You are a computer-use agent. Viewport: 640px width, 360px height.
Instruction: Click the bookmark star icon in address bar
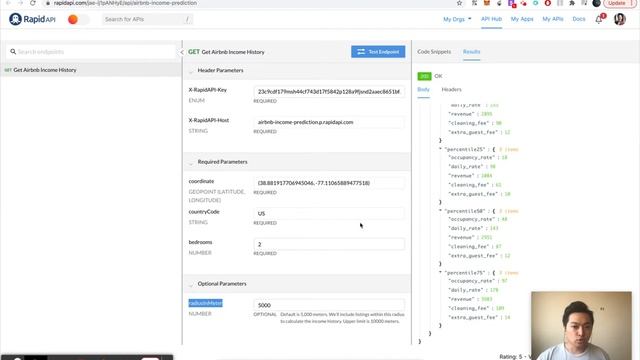click(x=459, y=3)
